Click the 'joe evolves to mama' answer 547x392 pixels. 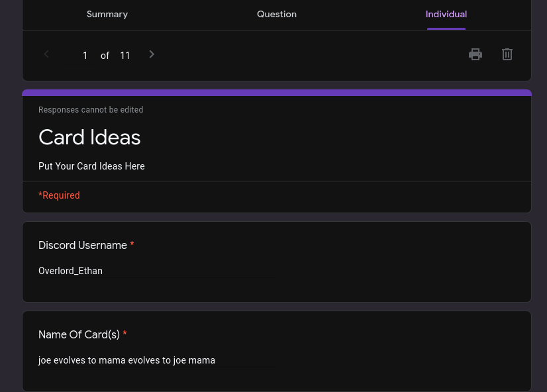coord(126,360)
